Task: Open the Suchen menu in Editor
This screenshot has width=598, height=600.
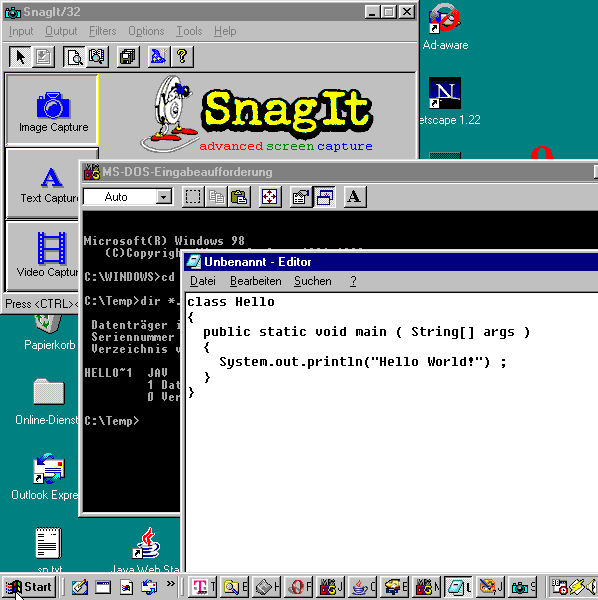Action: click(x=313, y=281)
